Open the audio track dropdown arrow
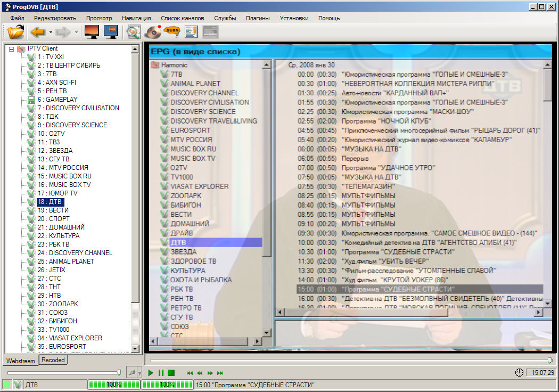The width and height of the screenshot is (559, 392). [139, 373]
